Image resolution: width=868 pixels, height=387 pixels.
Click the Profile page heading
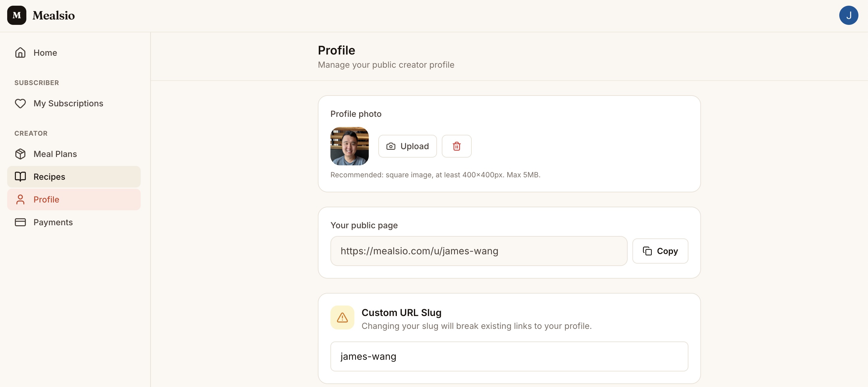click(336, 51)
